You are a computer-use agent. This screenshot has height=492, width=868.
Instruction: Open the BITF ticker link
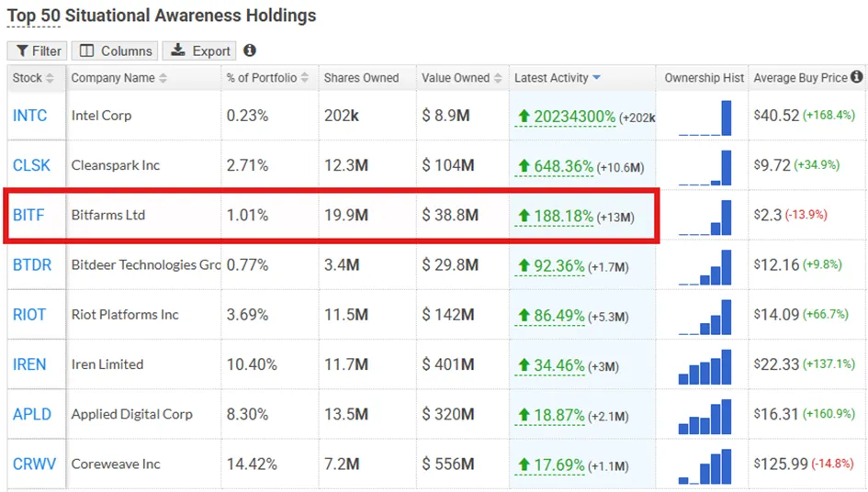pos(28,216)
